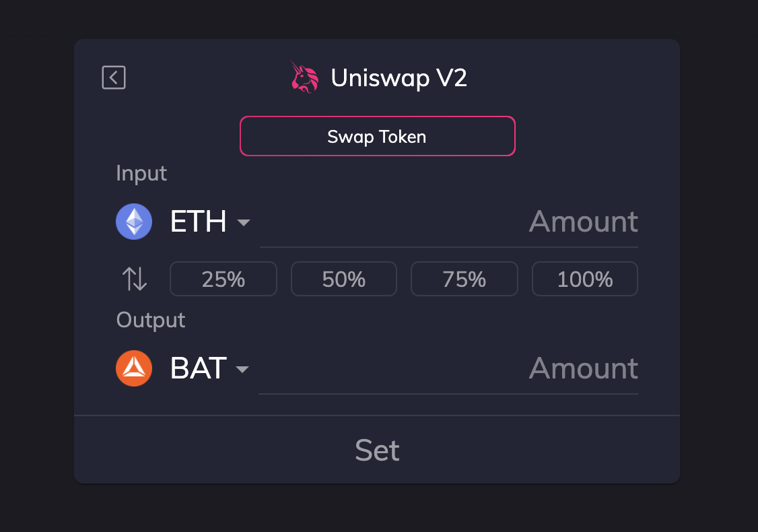Swap input and output with arrows icon
The width and height of the screenshot is (758, 532).
click(x=135, y=279)
